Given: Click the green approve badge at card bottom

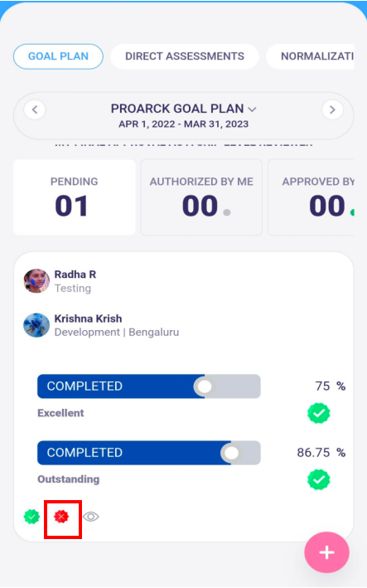Looking at the screenshot, I should click(31, 517).
